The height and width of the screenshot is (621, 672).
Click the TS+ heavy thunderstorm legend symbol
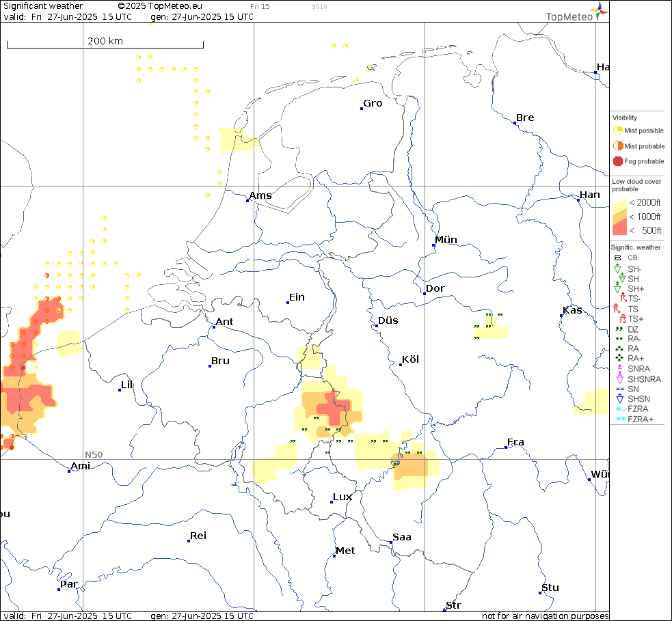(623, 318)
